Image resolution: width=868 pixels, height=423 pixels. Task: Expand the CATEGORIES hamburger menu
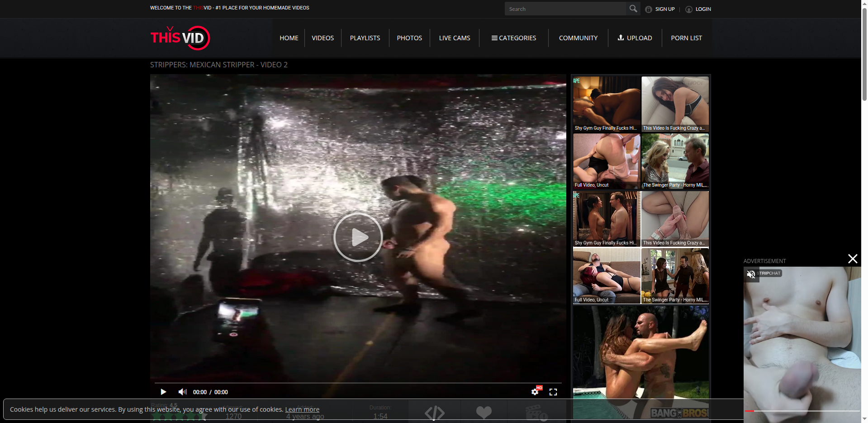pos(514,38)
